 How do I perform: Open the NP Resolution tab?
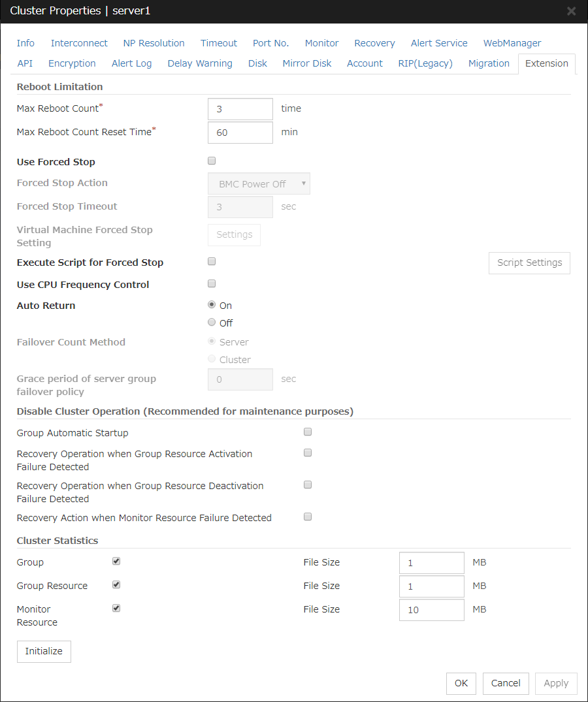click(x=154, y=43)
